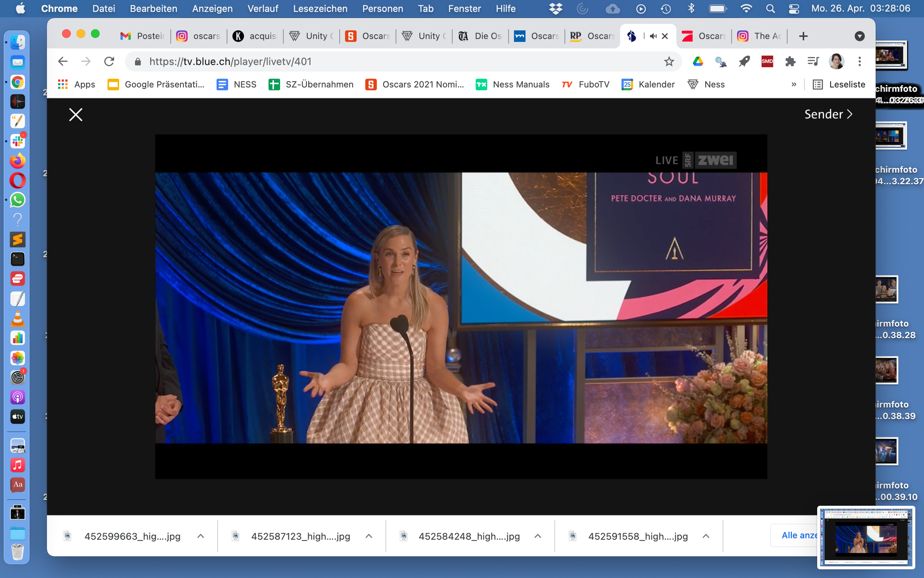Click the screenshot preview thumbnail

[x=866, y=537]
